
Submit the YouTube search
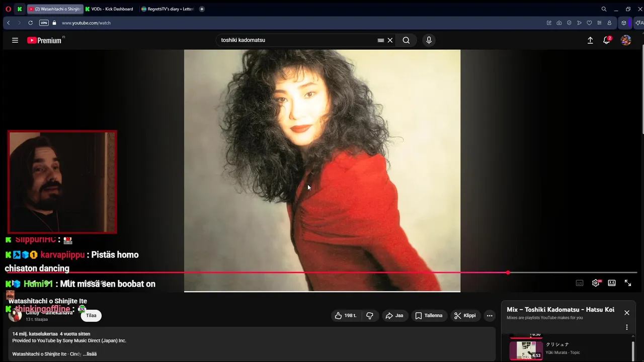[x=406, y=40]
